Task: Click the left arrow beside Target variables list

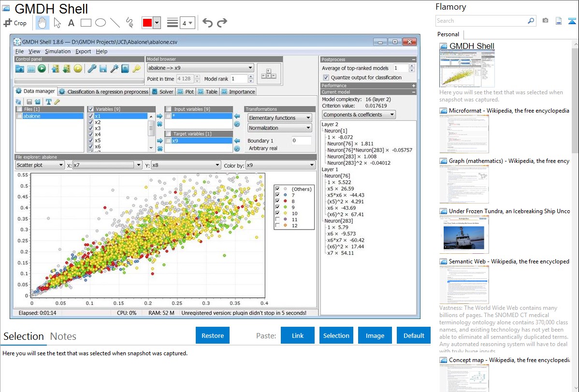Action: [x=237, y=141]
